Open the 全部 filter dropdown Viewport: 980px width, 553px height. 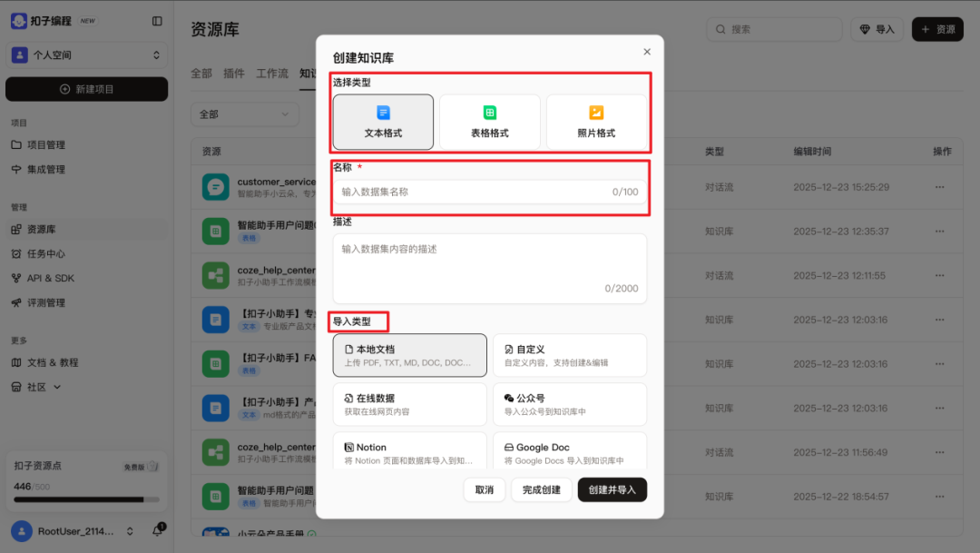click(244, 114)
